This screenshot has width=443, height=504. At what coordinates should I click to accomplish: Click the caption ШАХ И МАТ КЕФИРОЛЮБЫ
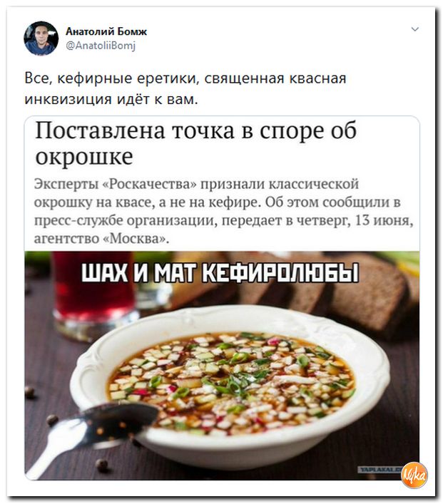point(220,273)
